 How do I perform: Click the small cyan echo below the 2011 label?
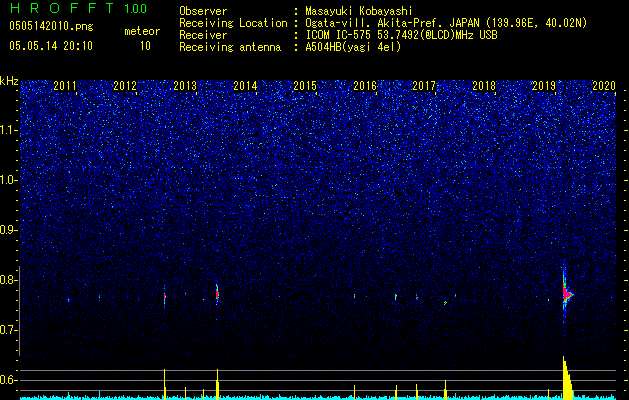click(x=68, y=300)
